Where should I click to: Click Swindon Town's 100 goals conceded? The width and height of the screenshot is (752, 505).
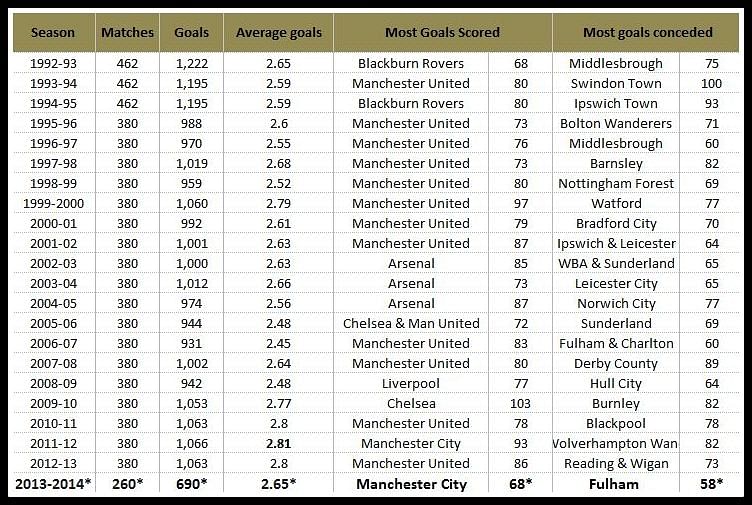coord(711,83)
